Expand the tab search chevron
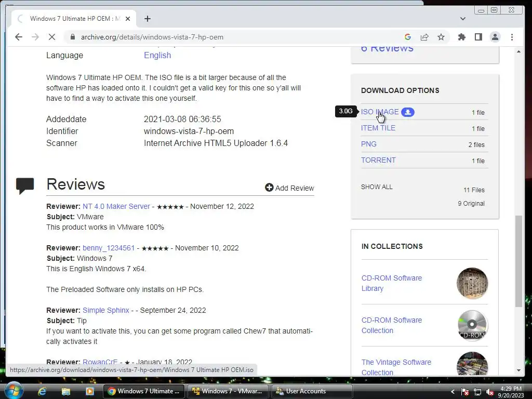This screenshot has width=532, height=399. point(462,19)
